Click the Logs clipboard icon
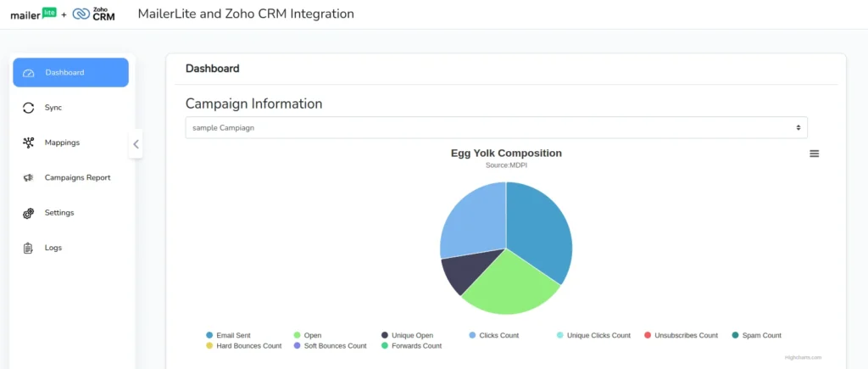 (x=29, y=248)
